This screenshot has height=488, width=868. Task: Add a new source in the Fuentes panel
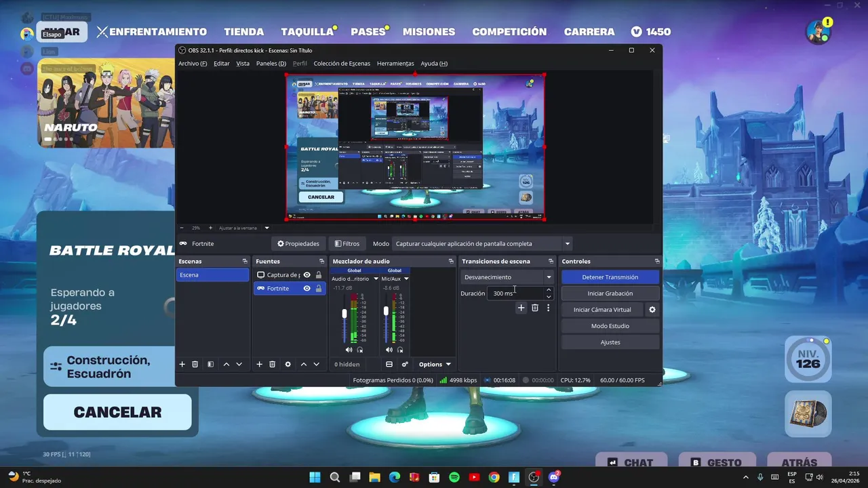[x=259, y=365]
